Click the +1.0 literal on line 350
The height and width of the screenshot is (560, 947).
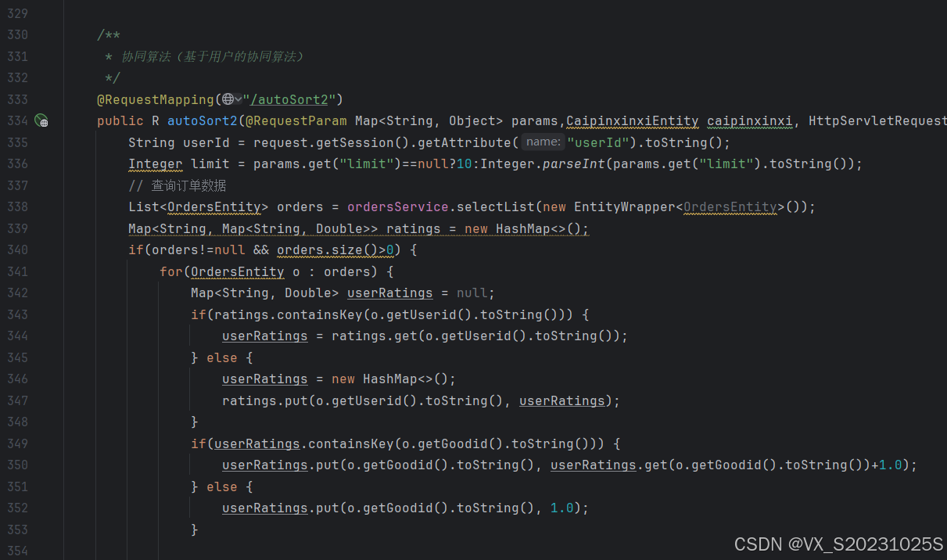(887, 465)
